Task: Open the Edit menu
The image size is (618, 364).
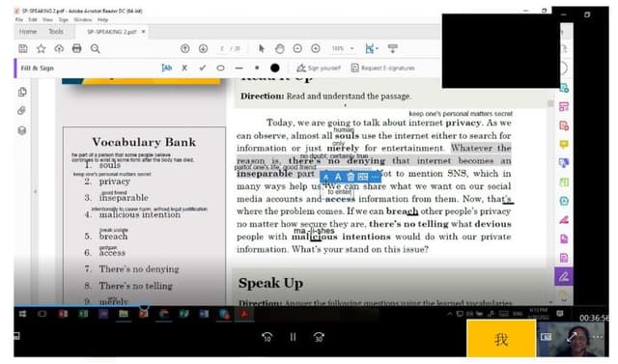Action: point(33,19)
